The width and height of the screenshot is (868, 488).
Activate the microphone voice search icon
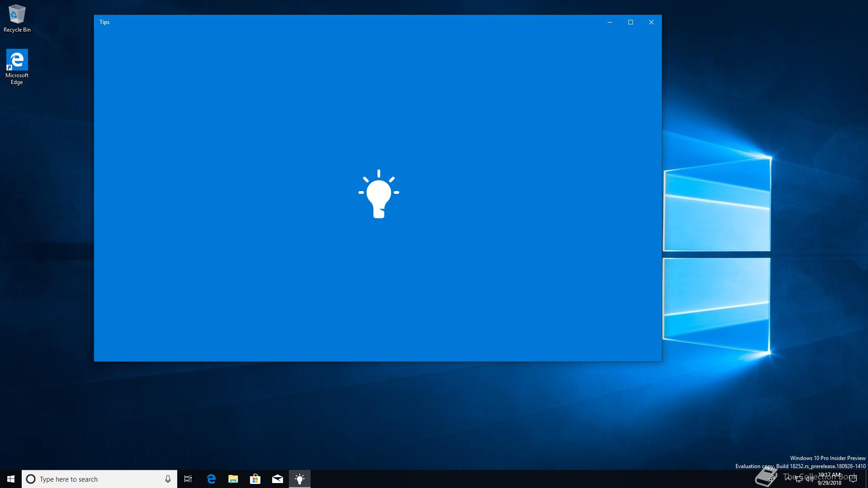pos(168,479)
